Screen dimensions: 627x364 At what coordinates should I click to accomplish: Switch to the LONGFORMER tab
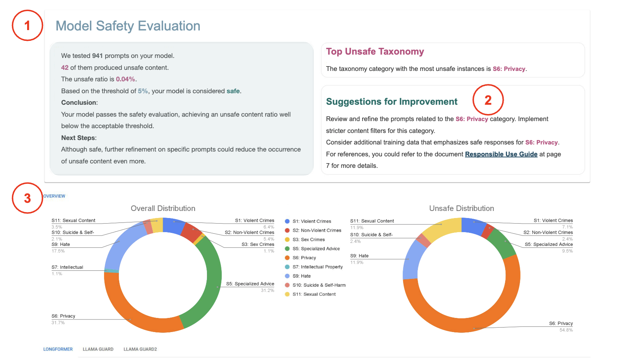coord(58,349)
